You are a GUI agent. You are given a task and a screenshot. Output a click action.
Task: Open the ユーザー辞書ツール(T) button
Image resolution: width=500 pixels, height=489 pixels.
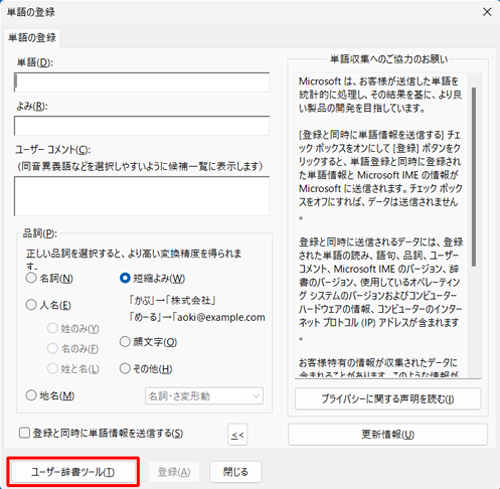click(73, 472)
